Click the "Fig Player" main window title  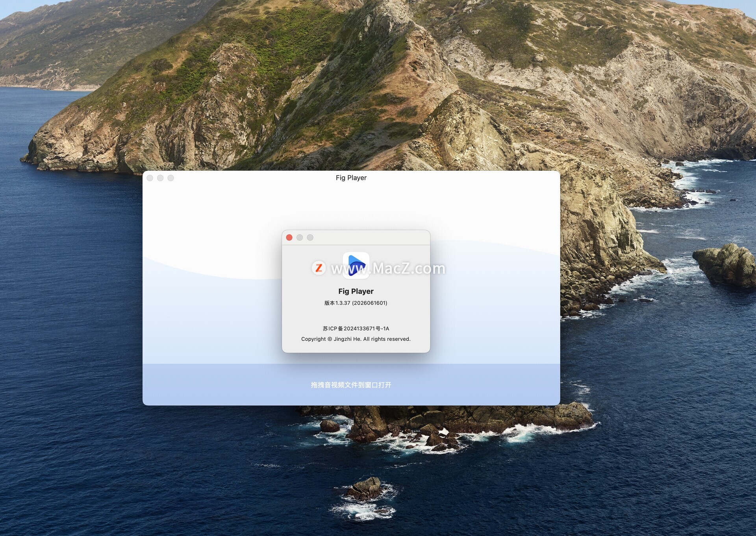pyautogui.click(x=351, y=178)
